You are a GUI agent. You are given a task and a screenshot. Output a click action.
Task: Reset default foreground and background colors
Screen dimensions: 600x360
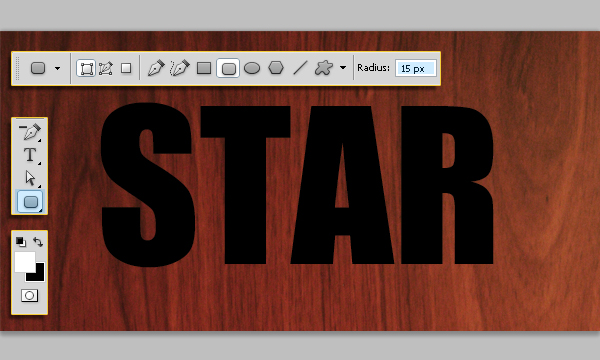coord(21,241)
